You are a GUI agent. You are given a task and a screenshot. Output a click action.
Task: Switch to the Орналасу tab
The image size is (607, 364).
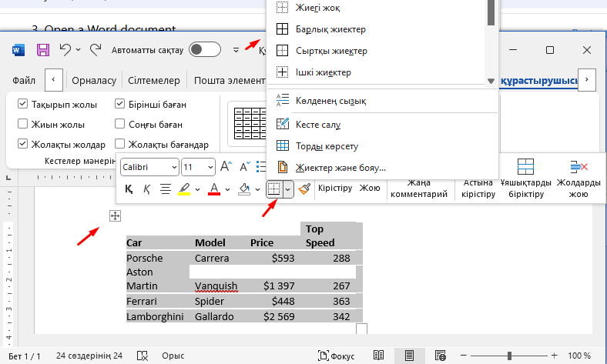[94, 81]
